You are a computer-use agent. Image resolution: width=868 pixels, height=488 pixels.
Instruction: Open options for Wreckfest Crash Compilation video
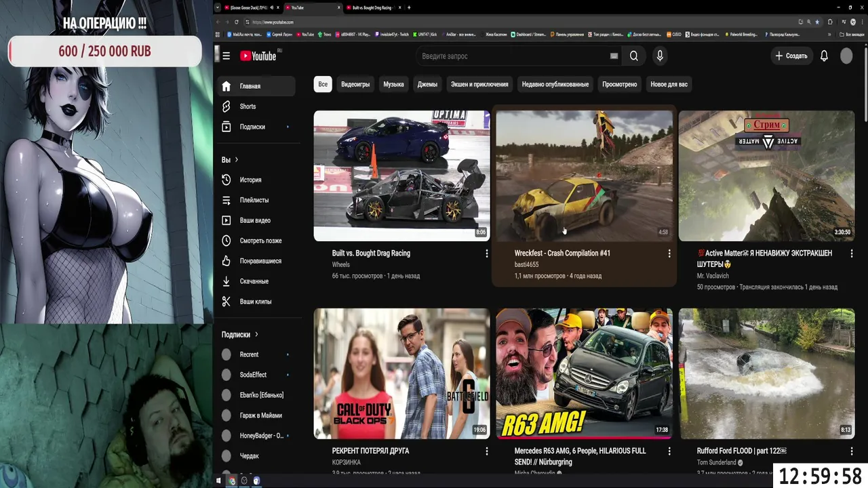(669, 253)
